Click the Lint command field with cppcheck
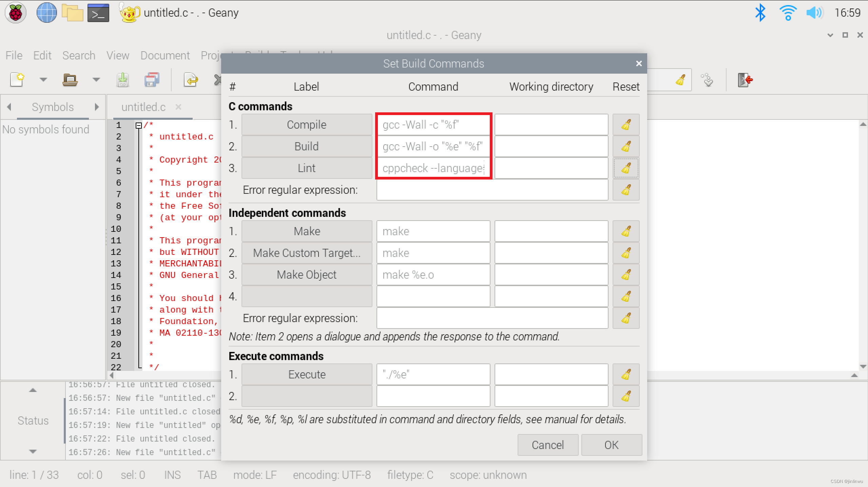The width and height of the screenshot is (868, 487). tap(433, 168)
